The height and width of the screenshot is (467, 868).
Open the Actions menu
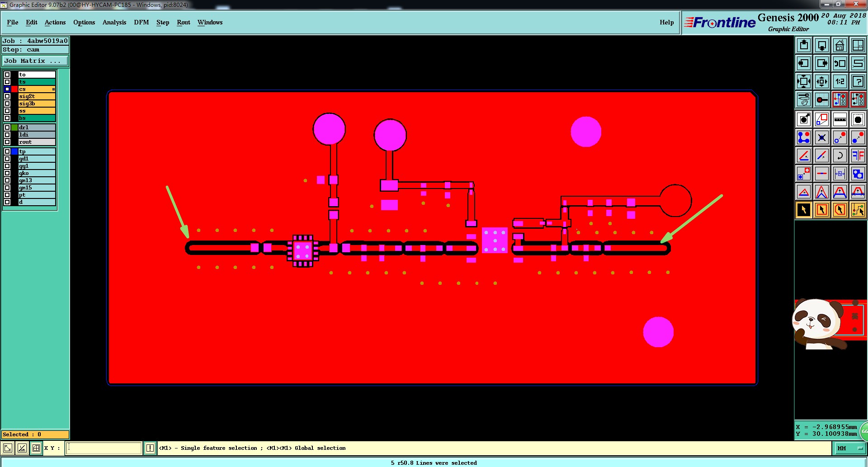(55, 22)
